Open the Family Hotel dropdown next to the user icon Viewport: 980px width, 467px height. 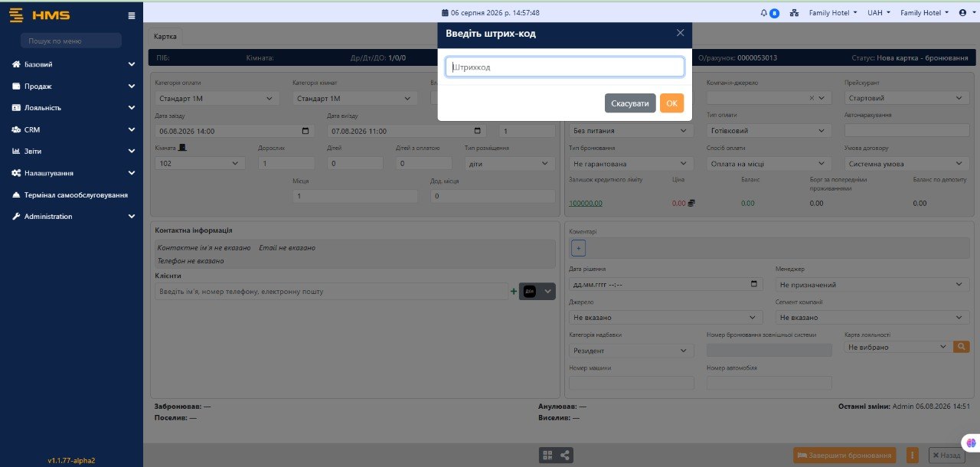click(x=925, y=13)
